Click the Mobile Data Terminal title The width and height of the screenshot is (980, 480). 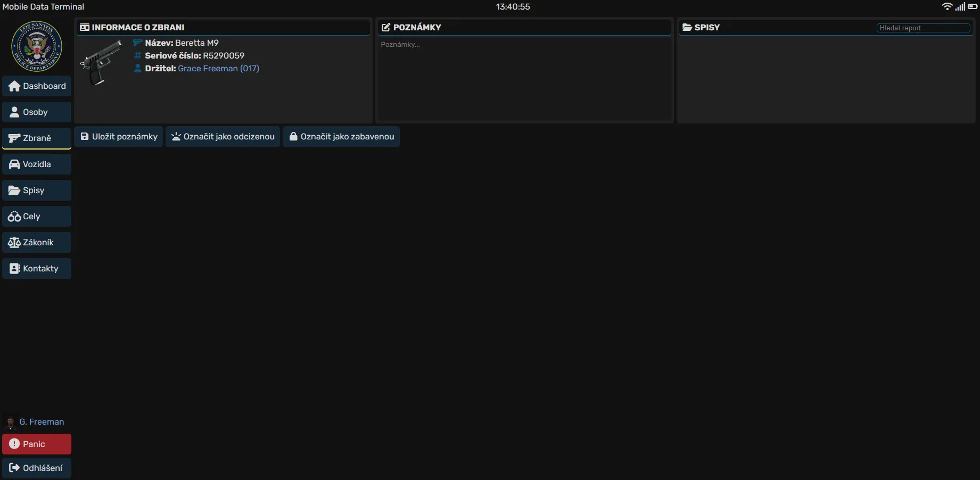pyautogui.click(x=43, y=7)
